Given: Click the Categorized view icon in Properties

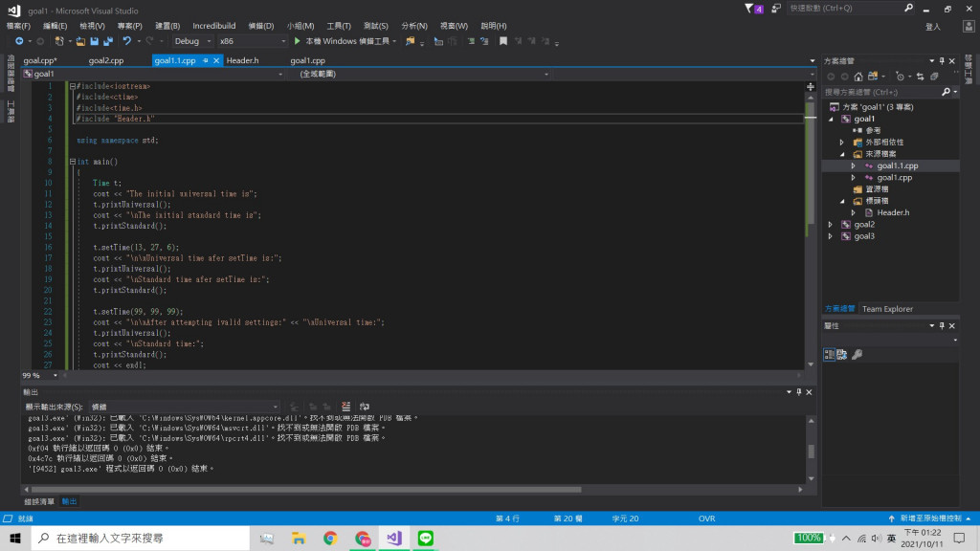Looking at the screenshot, I should coord(830,354).
